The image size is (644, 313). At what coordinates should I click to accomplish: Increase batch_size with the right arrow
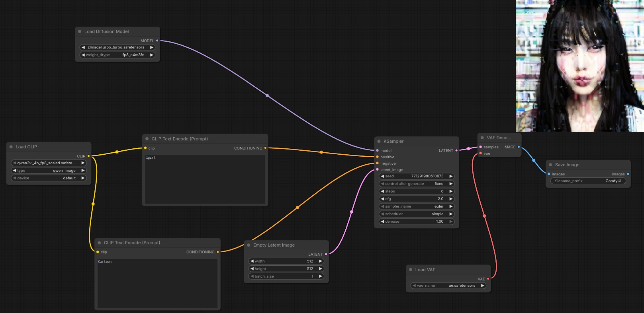(x=321, y=276)
